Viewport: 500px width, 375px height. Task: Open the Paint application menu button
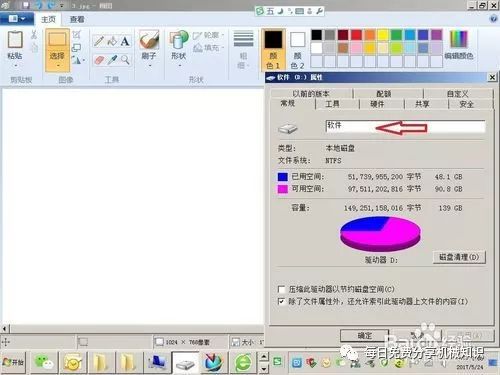click(16, 19)
